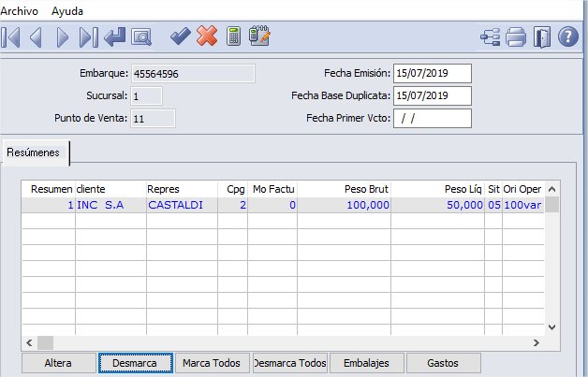Viewport: 588px width, 377px height.
Task: Click the Desmarca button
Action: click(136, 363)
